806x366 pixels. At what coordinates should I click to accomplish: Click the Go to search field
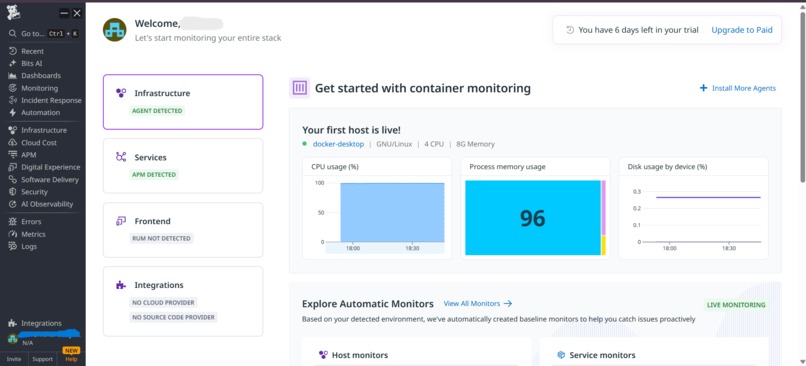pyautogui.click(x=43, y=33)
